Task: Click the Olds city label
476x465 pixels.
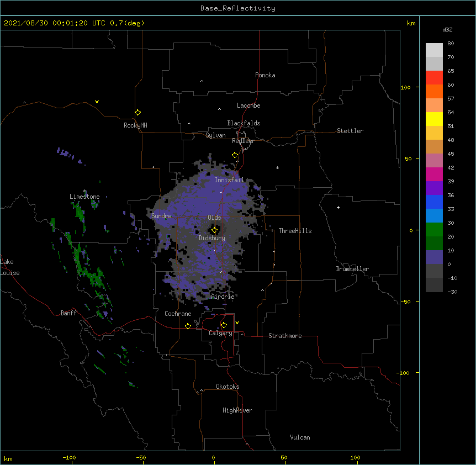Action: click(x=214, y=218)
